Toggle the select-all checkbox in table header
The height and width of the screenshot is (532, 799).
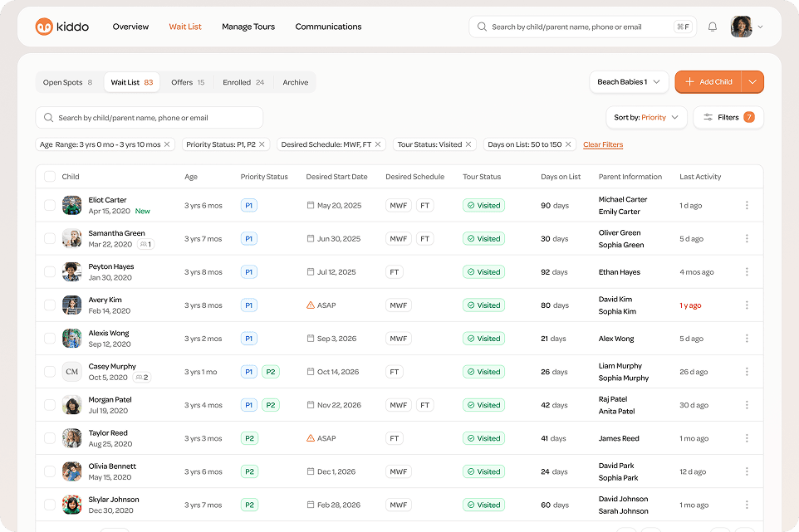click(x=50, y=177)
